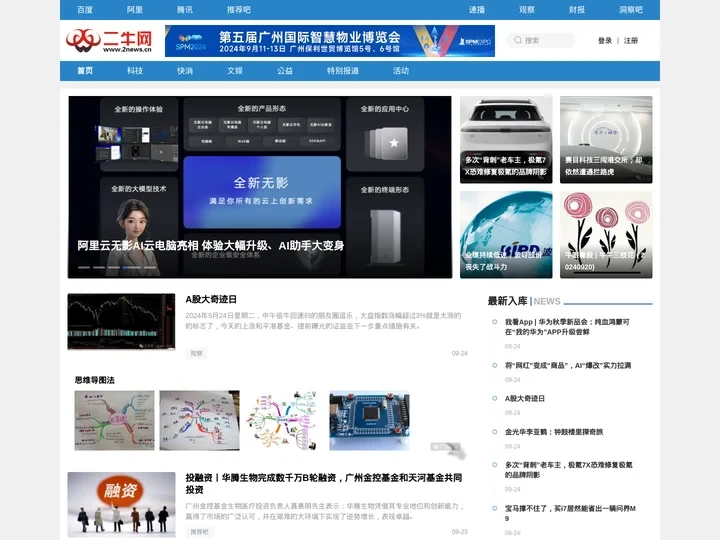Open the stock chart thumbnail for A股大奇迹日
The width and height of the screenshot is (720, 540).
pos(121,322)
